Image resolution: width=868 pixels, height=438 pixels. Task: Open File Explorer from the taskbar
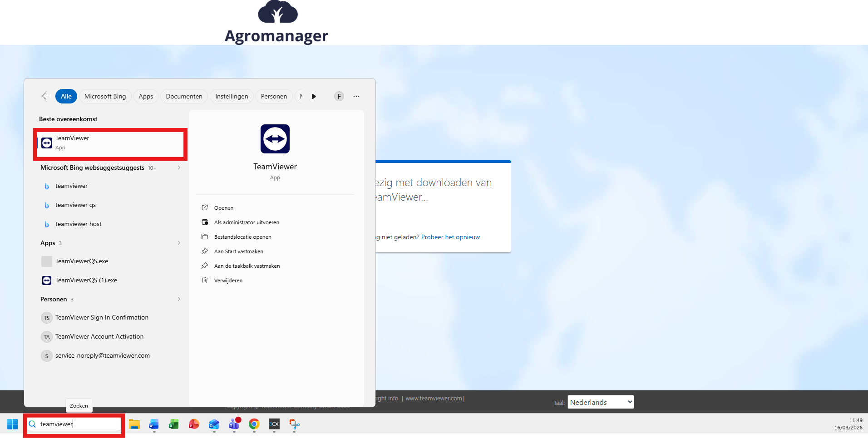[134, 424]
